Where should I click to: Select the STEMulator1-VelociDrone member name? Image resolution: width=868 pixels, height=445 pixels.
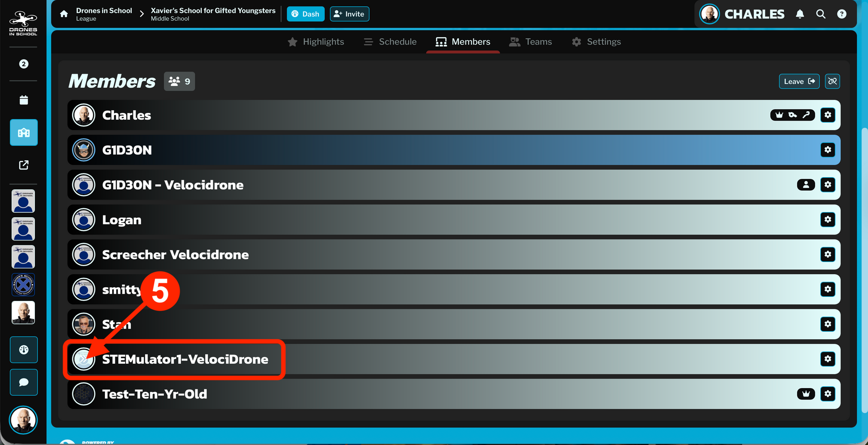tap(185, 359)
